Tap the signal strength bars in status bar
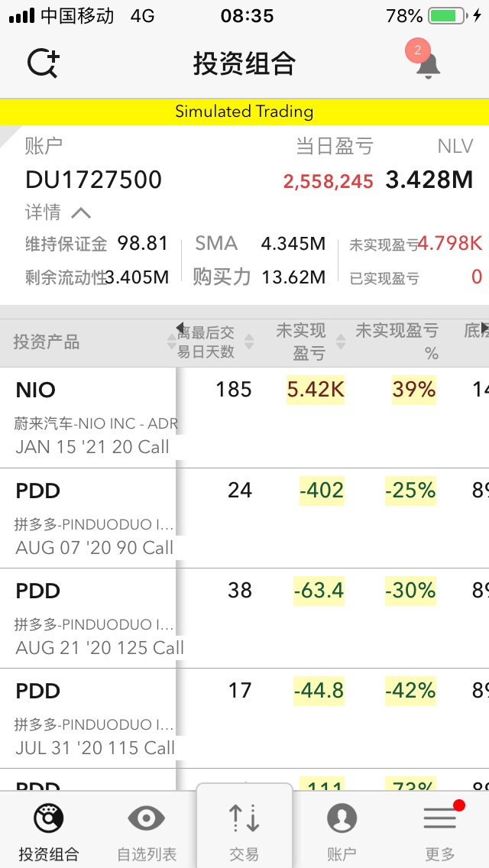Image resolution: width=489 pixels, height=868 pixels. click(22, 17)
